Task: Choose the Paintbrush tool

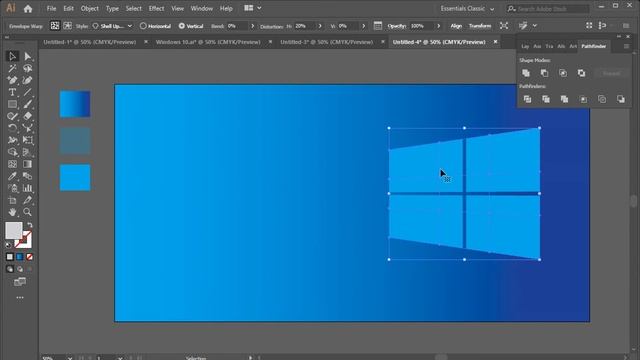Action: [x=27, y=104]
